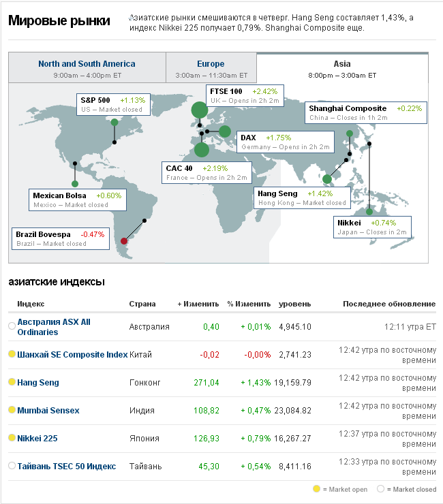Open the Hang Seng map label box
This screenshot has height=504, width=443.
click(302, 198)
